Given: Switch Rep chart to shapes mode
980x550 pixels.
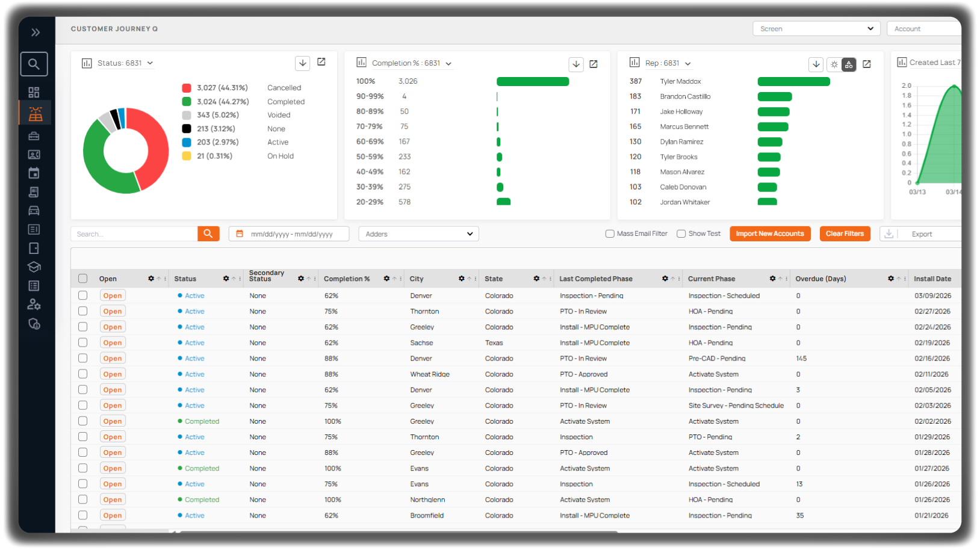Looking at the screenshot, I should pyautogui.click(x=849, y=64).
